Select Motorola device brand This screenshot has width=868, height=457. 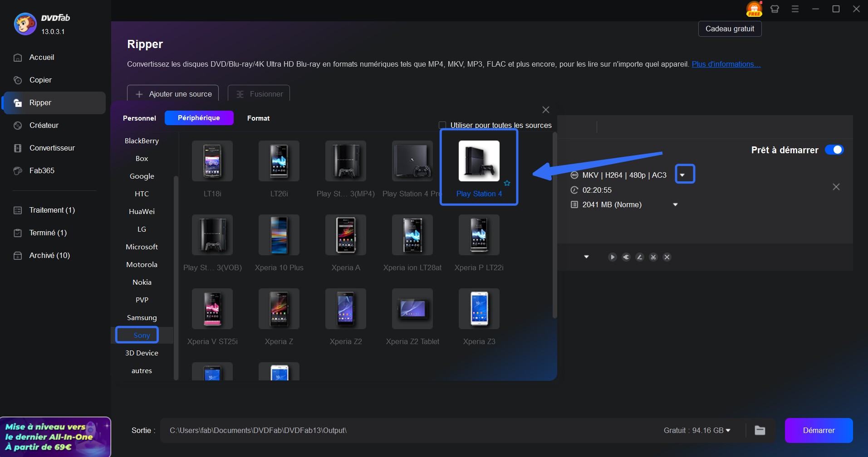click(142, 265)
